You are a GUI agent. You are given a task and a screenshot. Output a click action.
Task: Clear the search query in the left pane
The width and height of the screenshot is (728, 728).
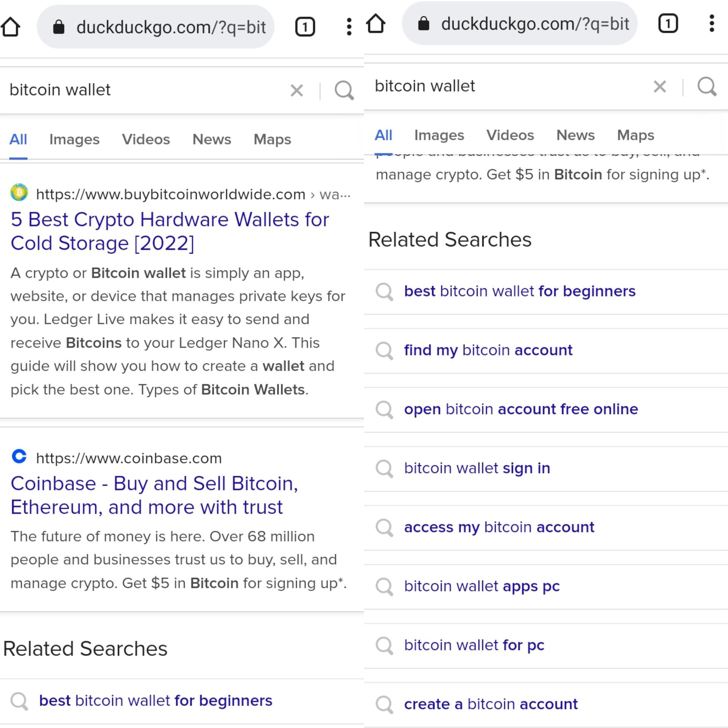pyautogui.click(x=297, y=91)
